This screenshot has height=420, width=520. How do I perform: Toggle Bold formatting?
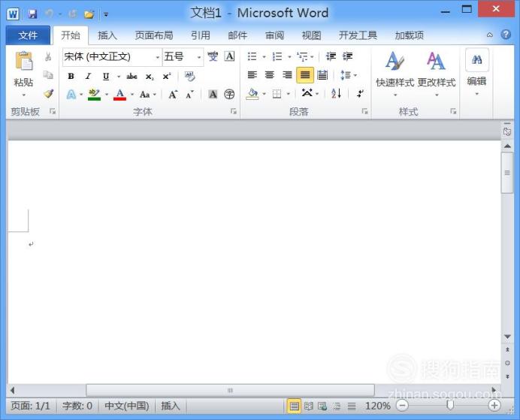point(71,77)
